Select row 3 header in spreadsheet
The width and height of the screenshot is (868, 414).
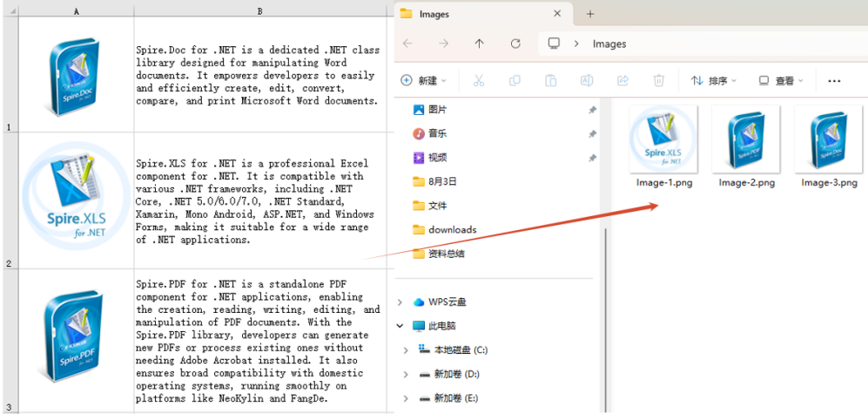[x=10, y=341]
